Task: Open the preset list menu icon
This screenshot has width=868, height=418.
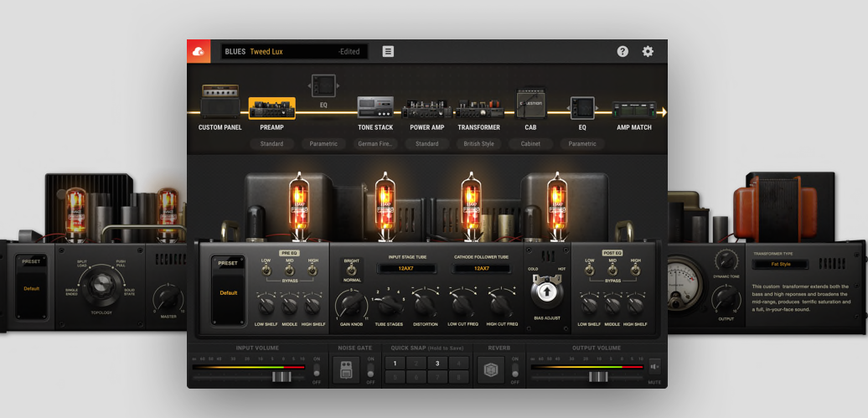Action: 388,51
